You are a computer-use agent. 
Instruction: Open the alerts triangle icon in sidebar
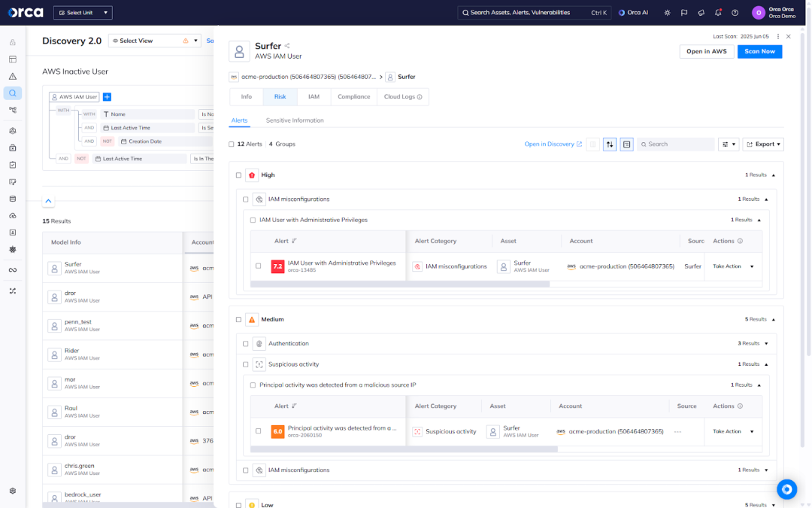point(13,76)
